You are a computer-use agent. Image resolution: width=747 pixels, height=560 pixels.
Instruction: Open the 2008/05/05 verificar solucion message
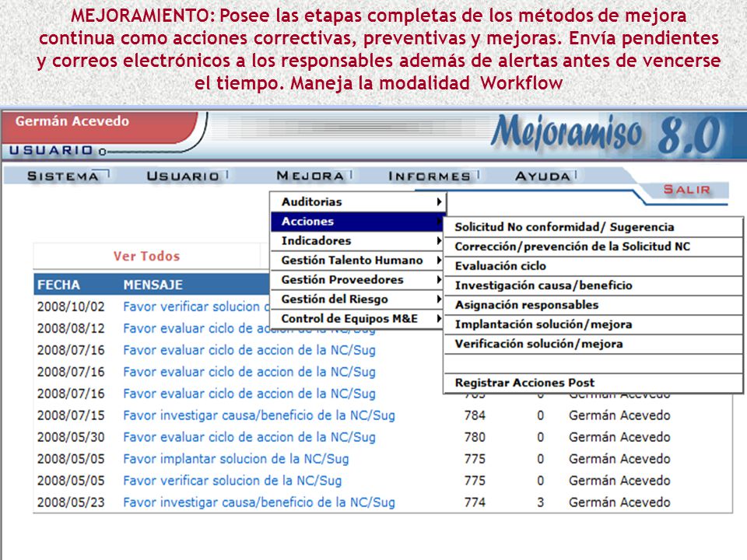(233, 481)
